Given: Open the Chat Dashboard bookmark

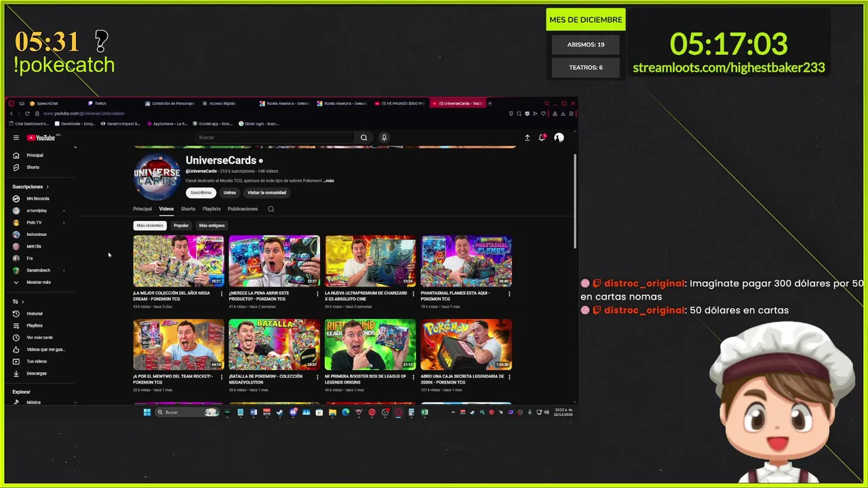Looking at the screenshot, I should 29,124.
